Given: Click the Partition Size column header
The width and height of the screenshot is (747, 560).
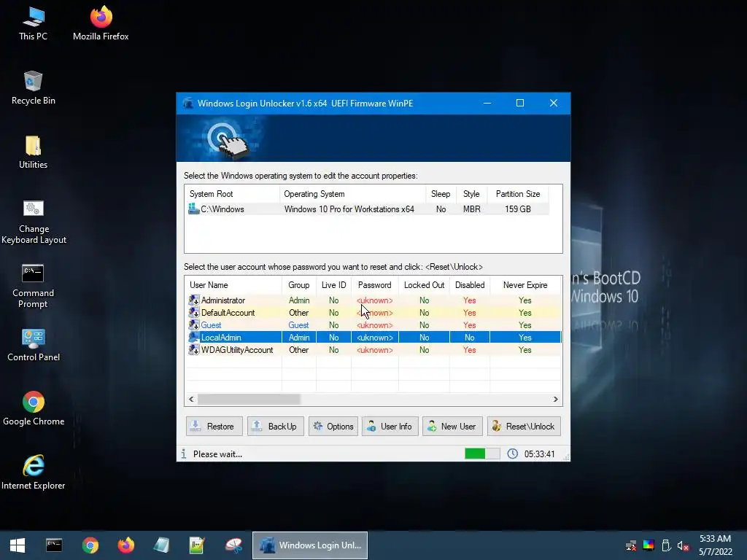Looking at the screenshot, I should point(518,194).
